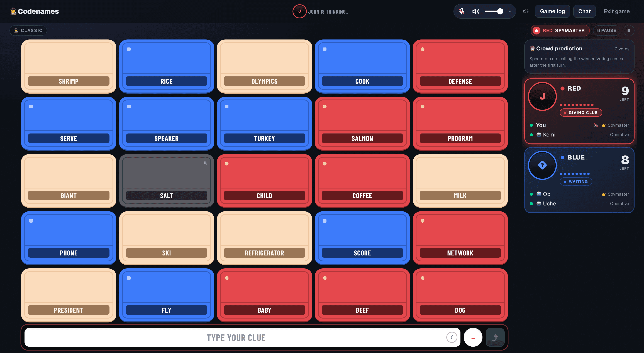Click the stop square button
Image resolution: width=644 pixels, height=353 pixels.
(629, 30)
